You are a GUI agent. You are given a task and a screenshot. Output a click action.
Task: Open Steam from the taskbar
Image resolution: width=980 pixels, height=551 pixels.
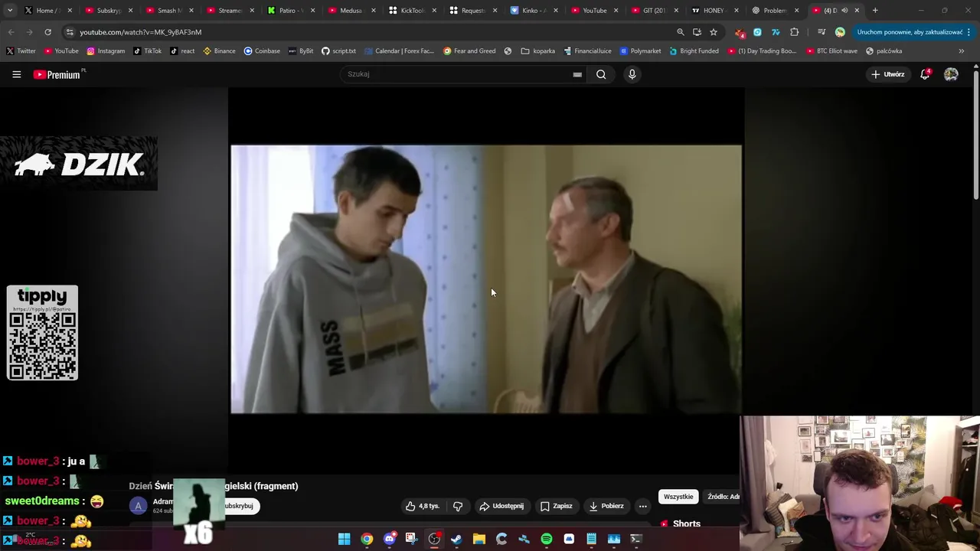tap(456, 540)
